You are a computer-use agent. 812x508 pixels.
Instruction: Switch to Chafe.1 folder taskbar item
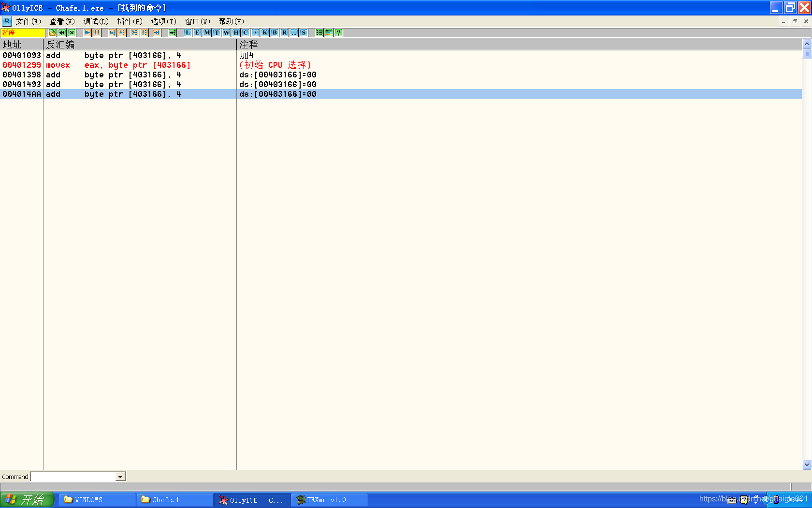pos(175,500)
